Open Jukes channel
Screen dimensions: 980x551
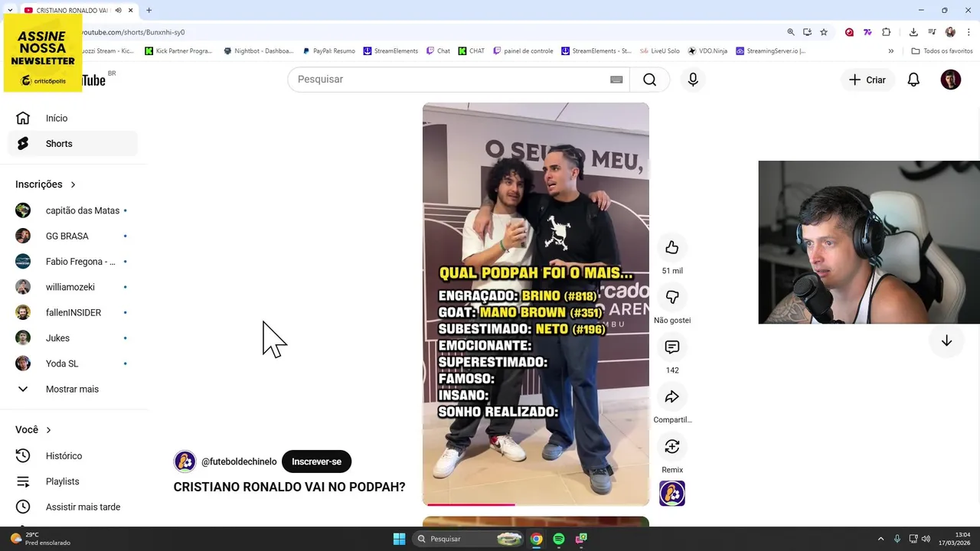(x=73, y=338)
